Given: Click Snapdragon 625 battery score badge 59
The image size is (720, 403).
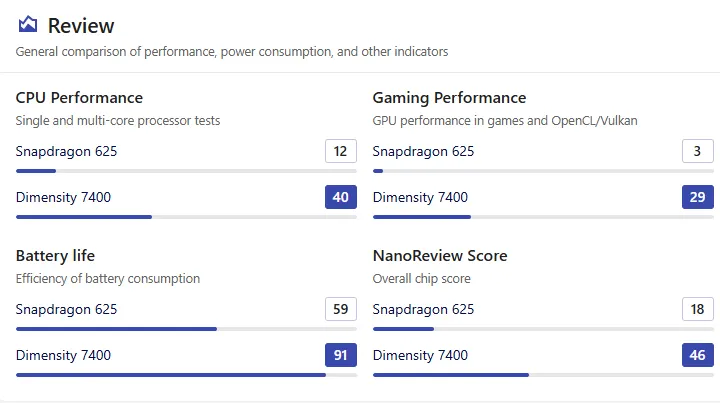Looking at the screenshot, I should 341,310.
